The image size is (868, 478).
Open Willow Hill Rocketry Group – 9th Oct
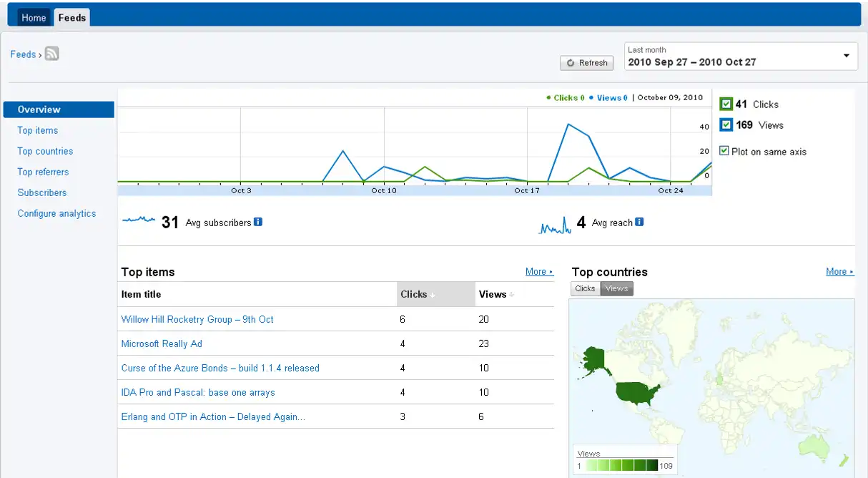click(x=197, y=319)
